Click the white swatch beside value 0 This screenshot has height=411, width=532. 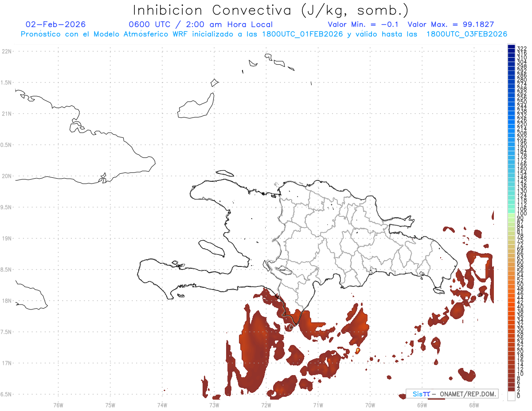click(x=512, y=396)
